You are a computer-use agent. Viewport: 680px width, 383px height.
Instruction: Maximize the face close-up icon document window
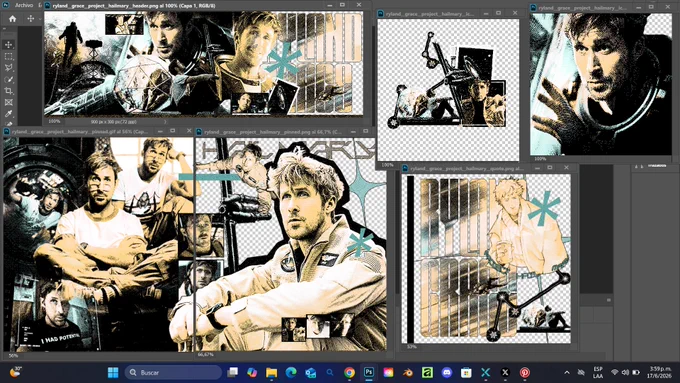click(651, 7)
